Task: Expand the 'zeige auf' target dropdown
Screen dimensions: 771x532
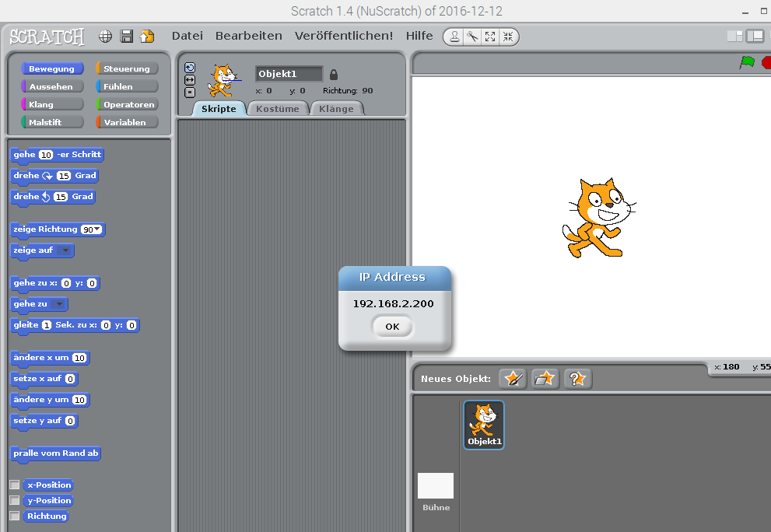Action: tap(65, 250)
